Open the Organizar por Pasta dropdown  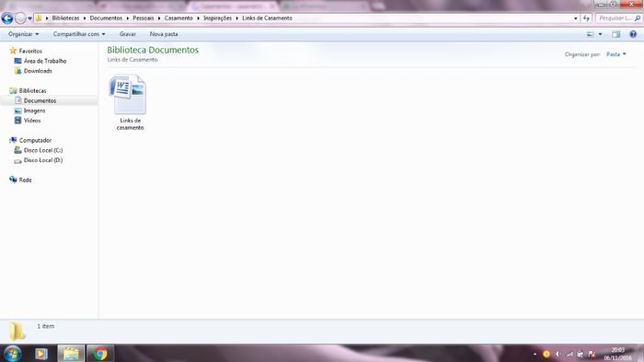point(616,54)
